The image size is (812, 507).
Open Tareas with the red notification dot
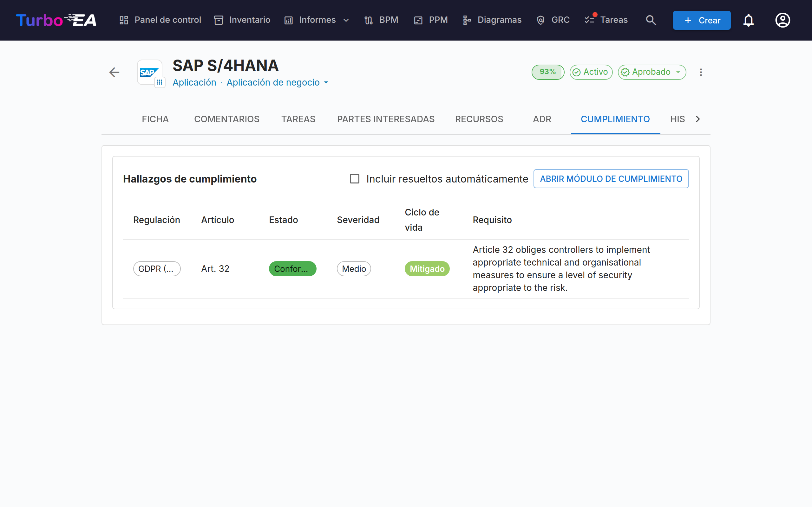(606, 20)
